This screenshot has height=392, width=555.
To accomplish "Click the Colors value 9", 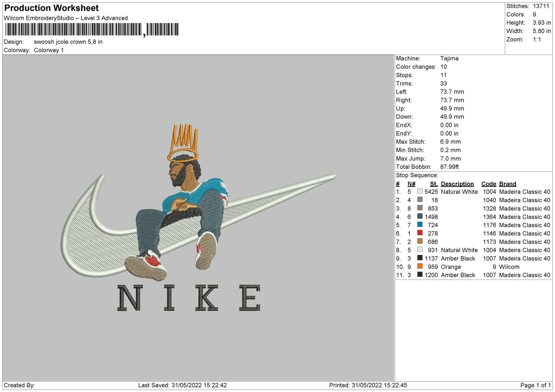I will (534, 15).
